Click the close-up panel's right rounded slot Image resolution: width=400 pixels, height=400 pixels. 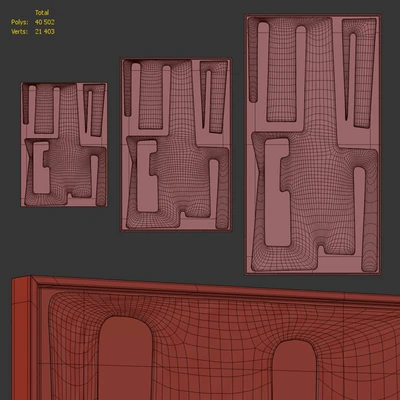click(x=294, y=370)
